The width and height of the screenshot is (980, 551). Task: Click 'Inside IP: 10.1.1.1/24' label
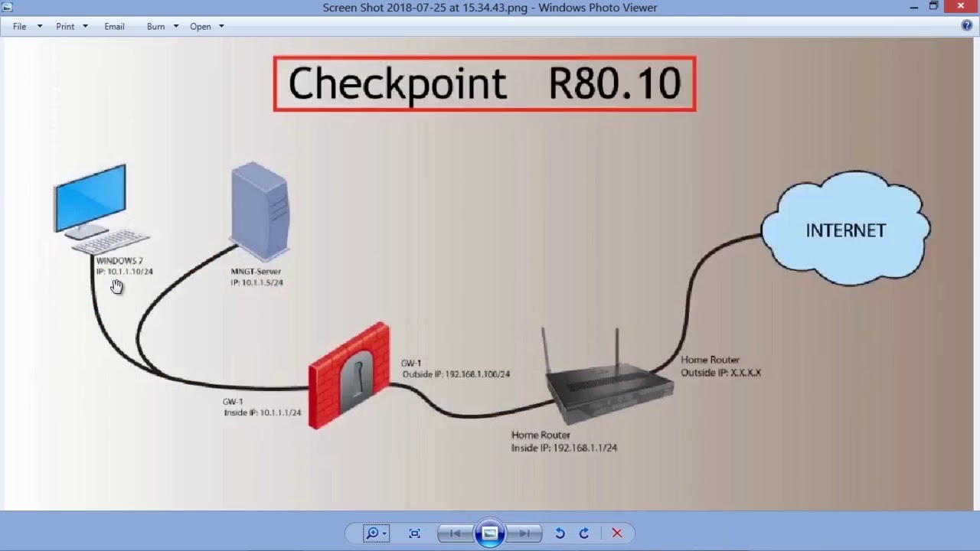coord(263,412)
